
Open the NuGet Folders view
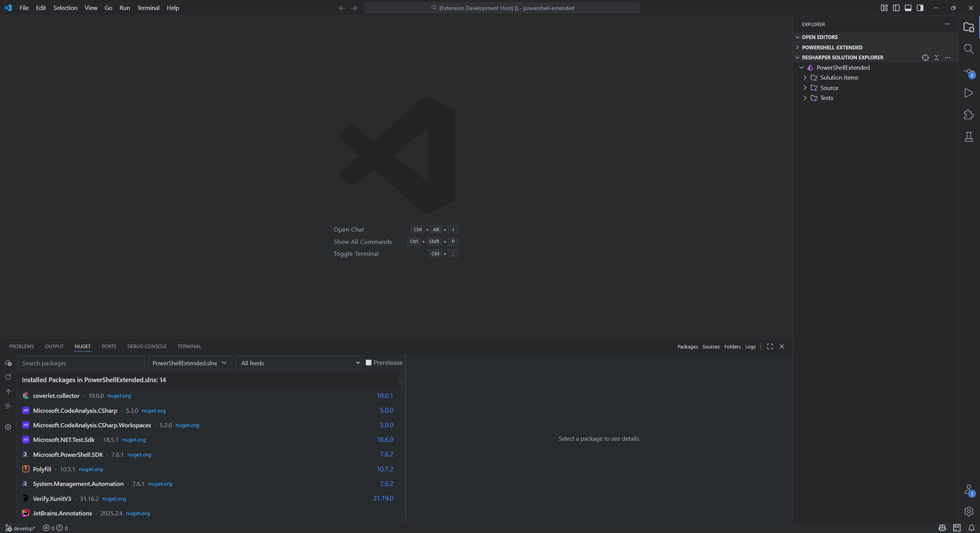pyautogui.click(x=732, y=347)
